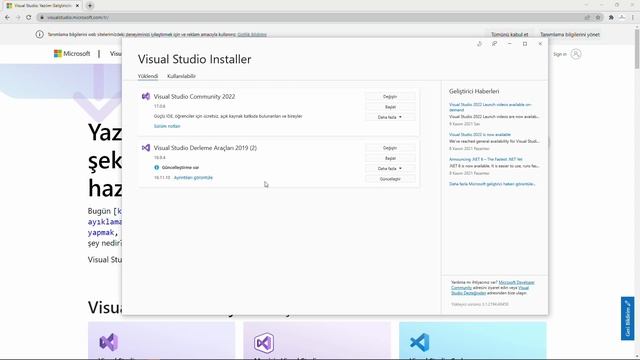Expand Daha fazla for Derleme Araçları 2019

(x=390, y=169)
